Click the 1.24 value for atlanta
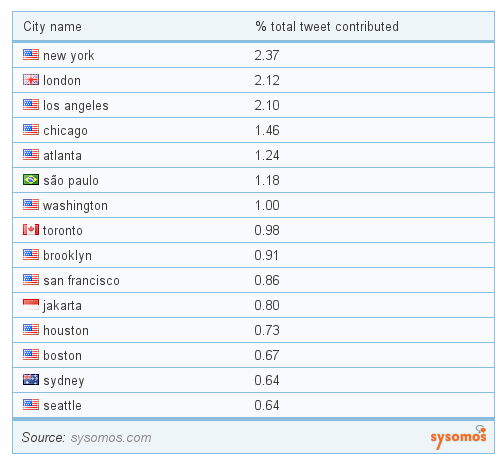Viewport: 504px width, 463px height. (x=267, y=155)
